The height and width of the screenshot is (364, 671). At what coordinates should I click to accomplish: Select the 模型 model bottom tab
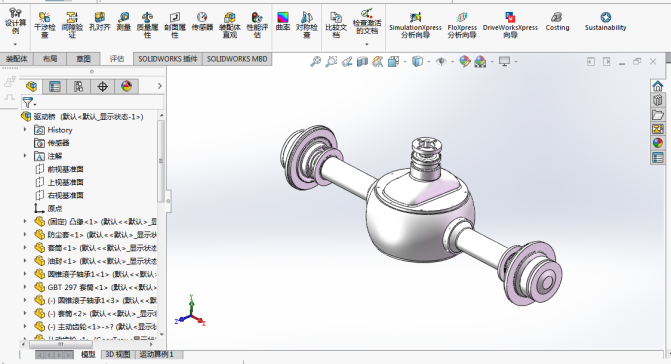click(x=88, y=355)
